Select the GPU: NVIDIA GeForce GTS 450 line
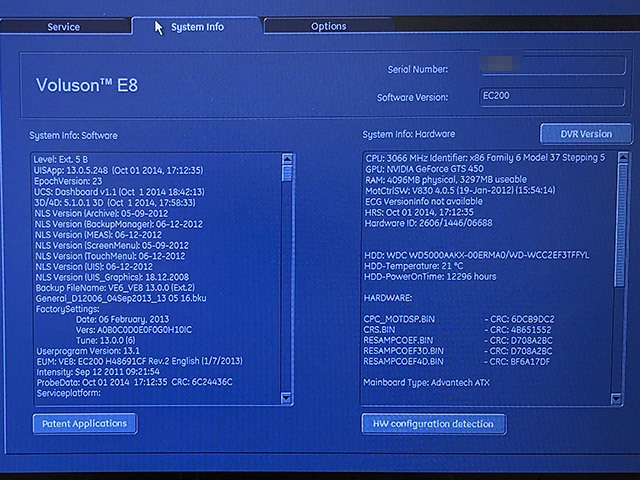This screenshot has height=480, width=640. coord(424,169)
